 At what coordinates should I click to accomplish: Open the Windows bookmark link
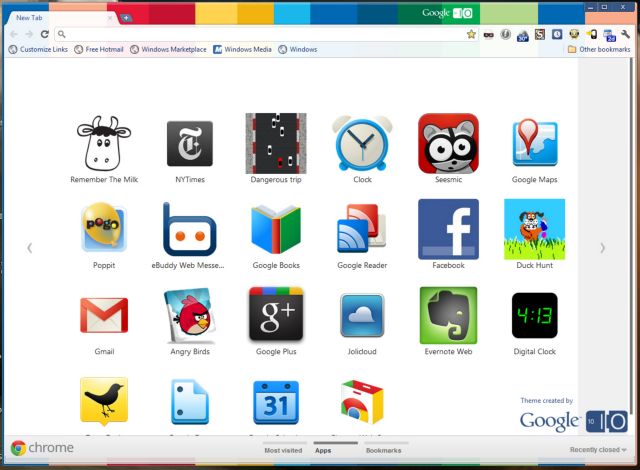pos(298,49)
